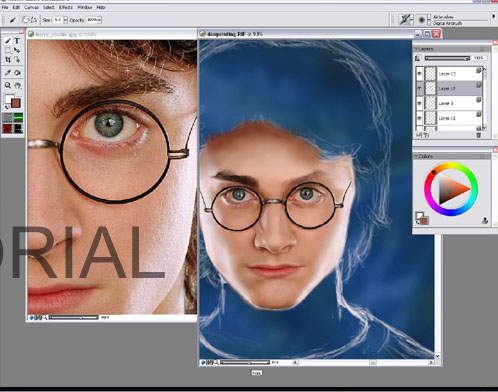
Task: Hide Layer 13 using its eye icon
Action: pyautogui.click(x=419, y=74)
